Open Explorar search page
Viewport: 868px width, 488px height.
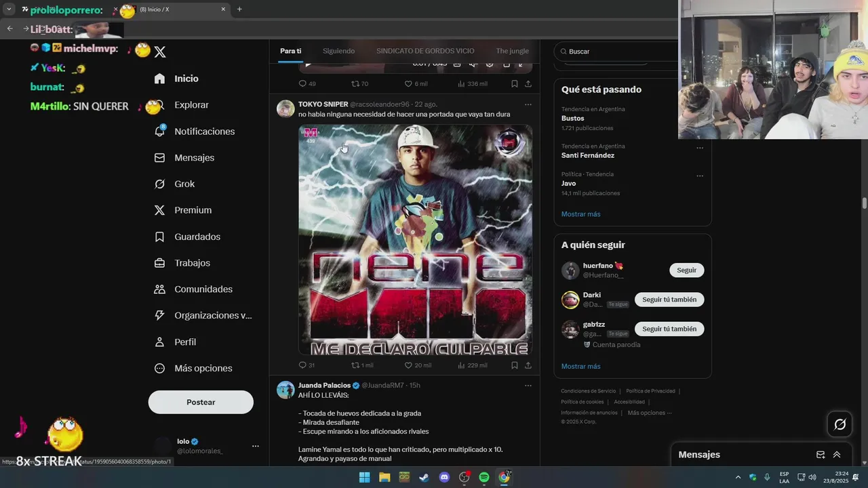pyautogui.click(x=191, y=105)
